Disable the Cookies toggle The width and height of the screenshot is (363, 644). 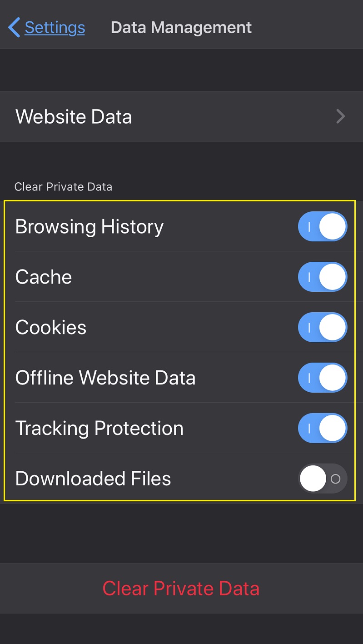pyautogui.click(x=323, y=327)
